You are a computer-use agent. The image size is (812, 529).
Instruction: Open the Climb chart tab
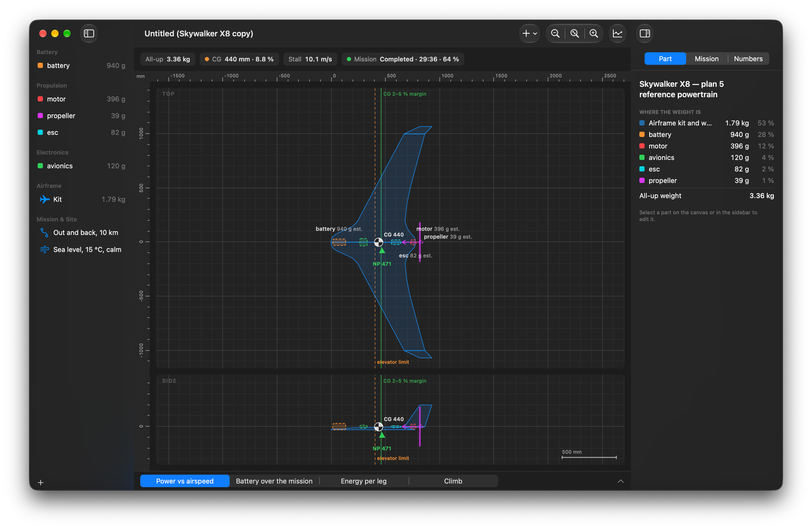pos(453,481)
